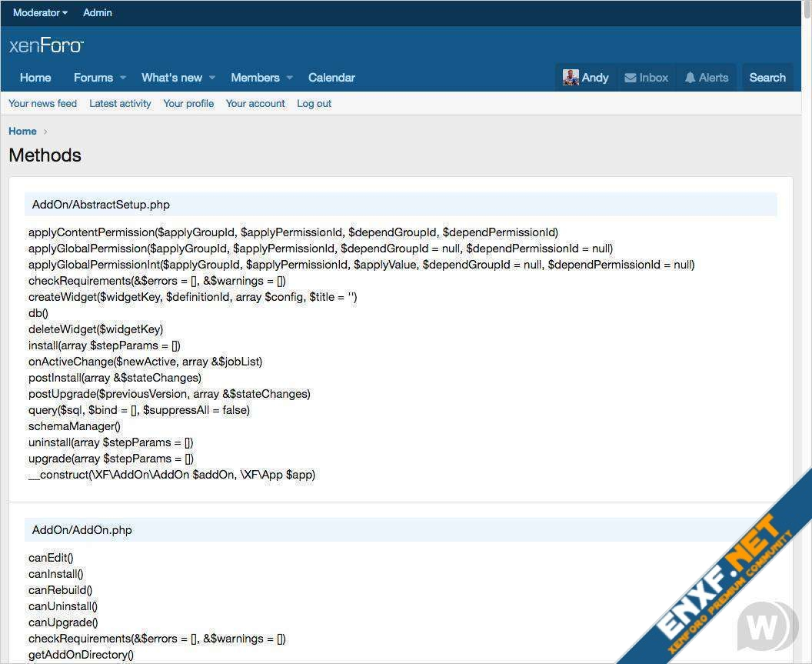Click the AddOn/AddOn.php section header
The image size is (812, 664).
[x=82, y=530]
